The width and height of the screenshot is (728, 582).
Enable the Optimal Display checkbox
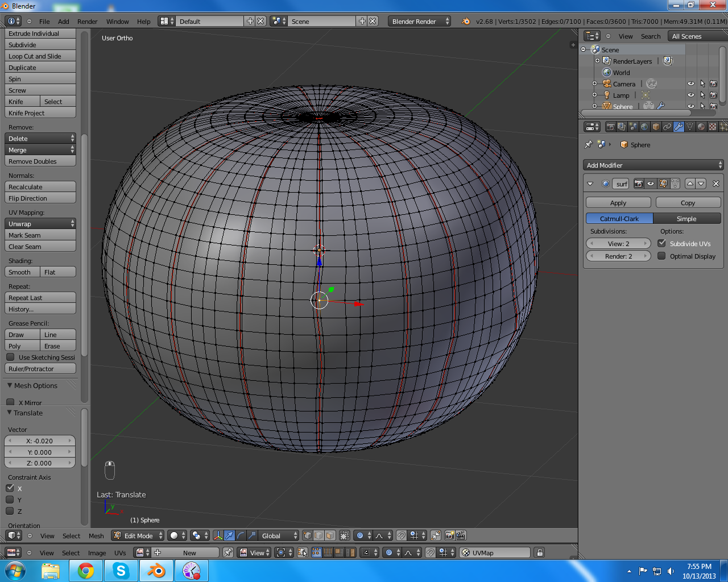click(661, 256)
